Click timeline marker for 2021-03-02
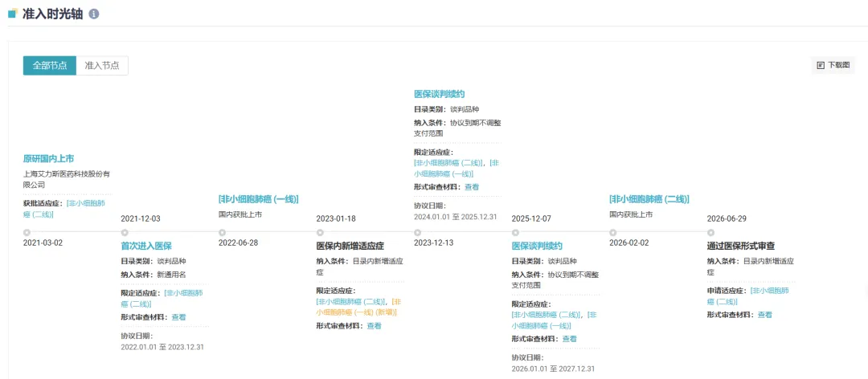Viewport: 868px width, 379px height. point(27,232)
